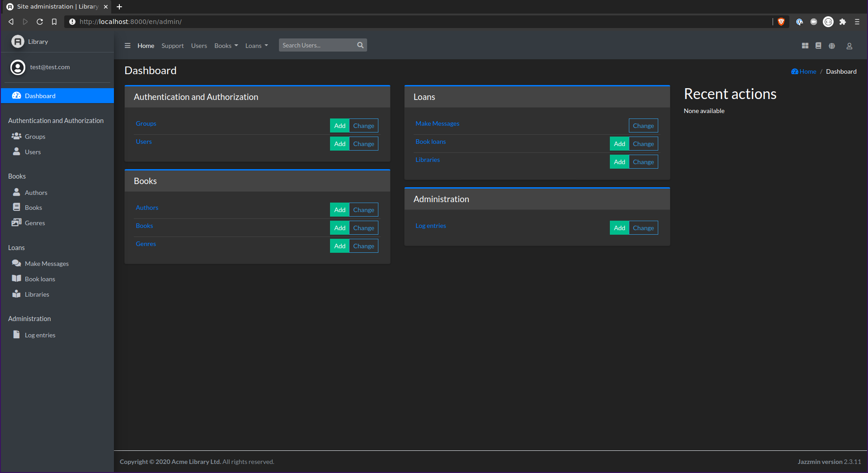868x473 pixels.
Task: Click Change button for Log entries
Action: (643, 228)
